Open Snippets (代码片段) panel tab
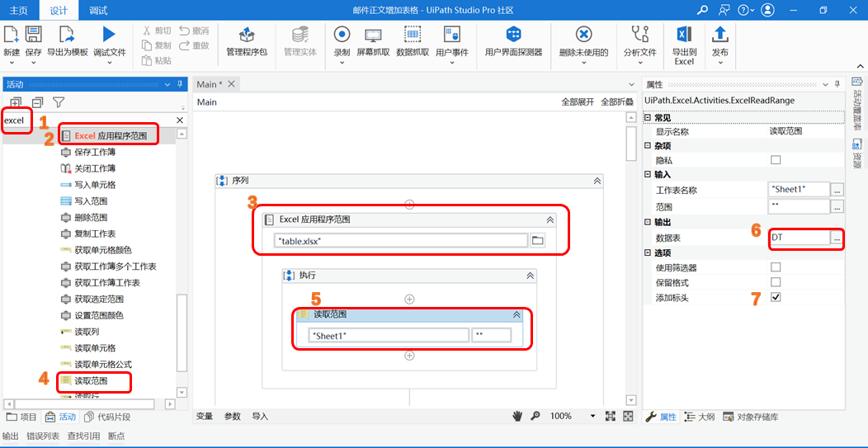This screenshot has height=448, width=868. [106, 417]
